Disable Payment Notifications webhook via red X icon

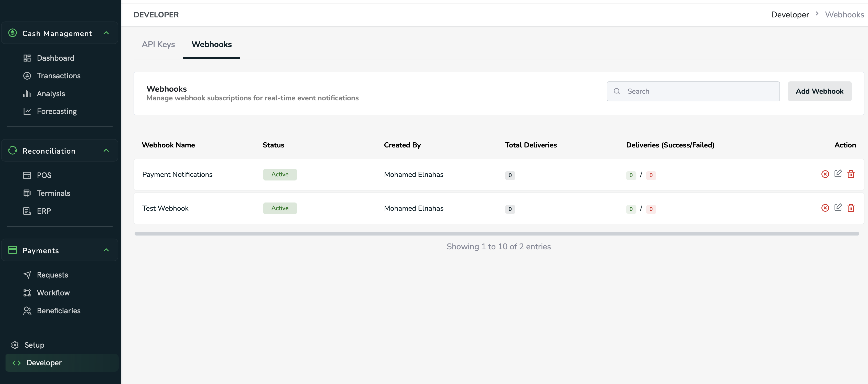coord(825,174)
